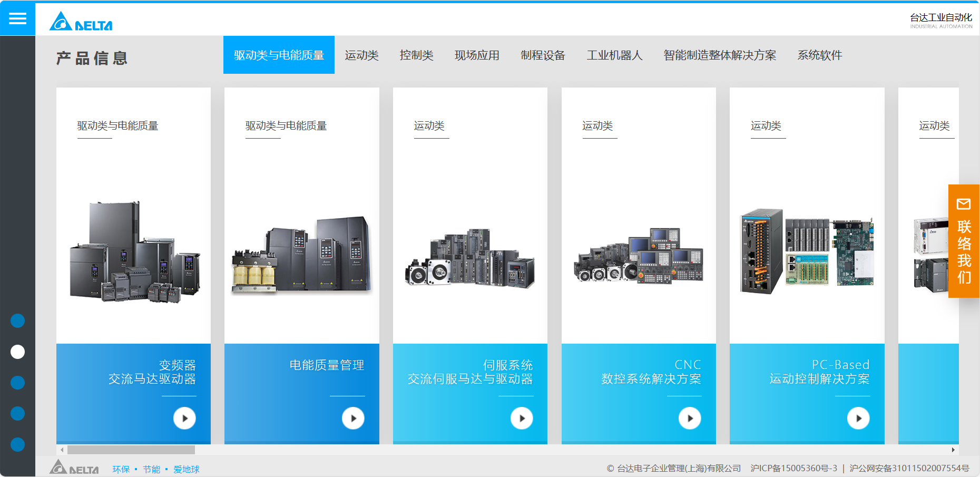Click the horizontal scrollbar thumb
Image resolution: width=980 pixels, height=477 pixels.
point(131,450)
